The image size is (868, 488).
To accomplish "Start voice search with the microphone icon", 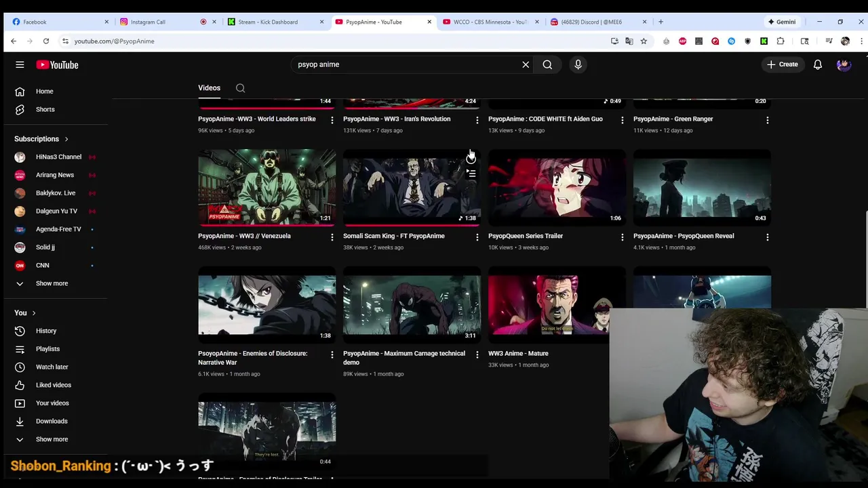I will (578, 64).
